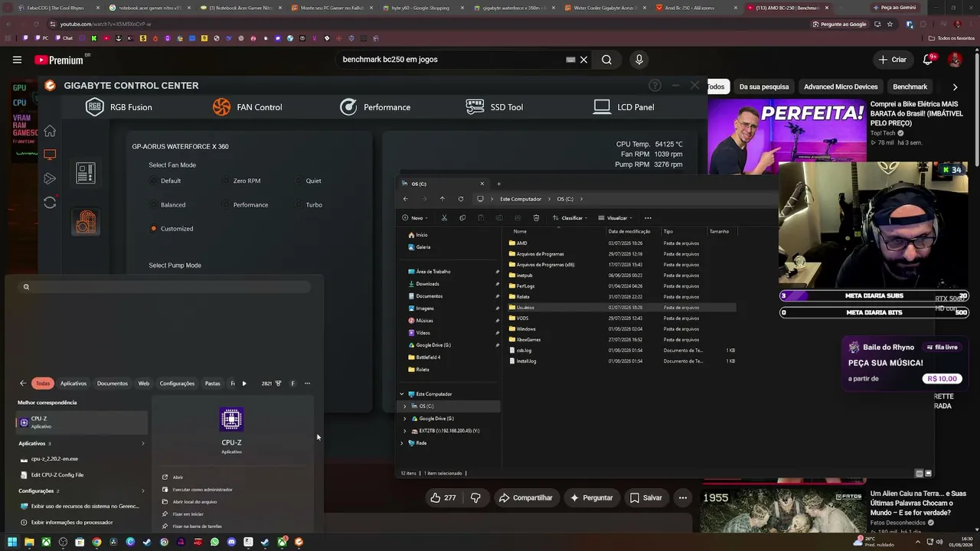
Task: Go up one folder level in File Explorer
Action: [442, 199]
